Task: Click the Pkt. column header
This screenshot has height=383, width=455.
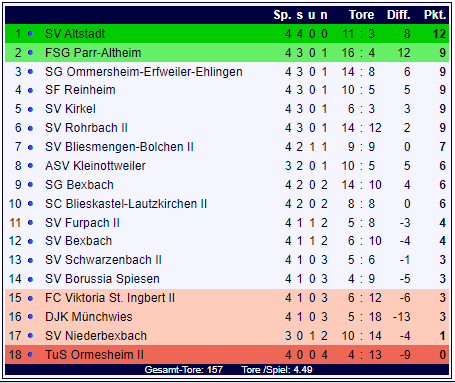Action: pyautogui.click(x=435, y=15)
